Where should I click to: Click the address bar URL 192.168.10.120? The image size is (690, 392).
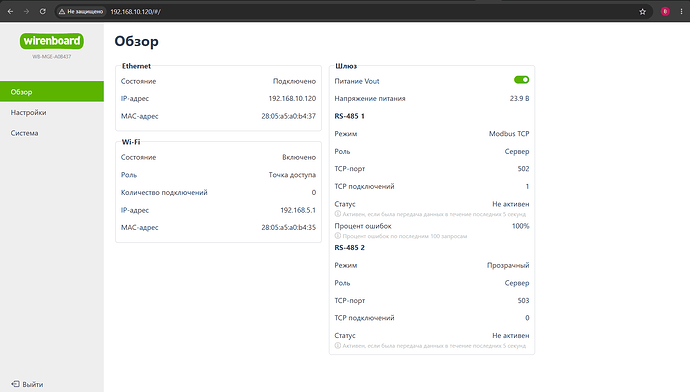[x=136, y=11]
